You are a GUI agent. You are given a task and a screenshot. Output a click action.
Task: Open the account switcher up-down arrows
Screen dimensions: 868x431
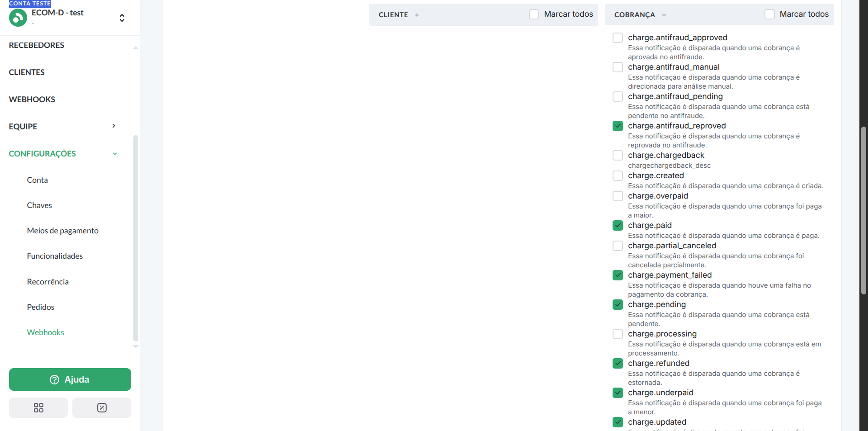tap(122, 18)
